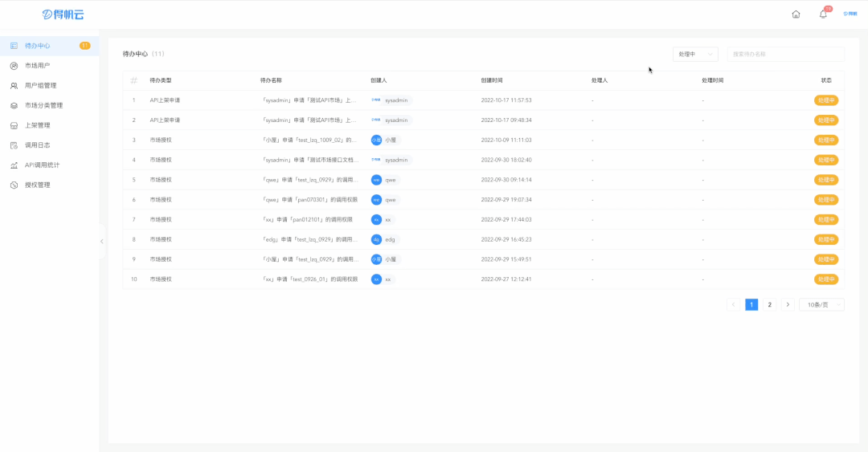Open the 市场用户 menu item

(49, 66)
